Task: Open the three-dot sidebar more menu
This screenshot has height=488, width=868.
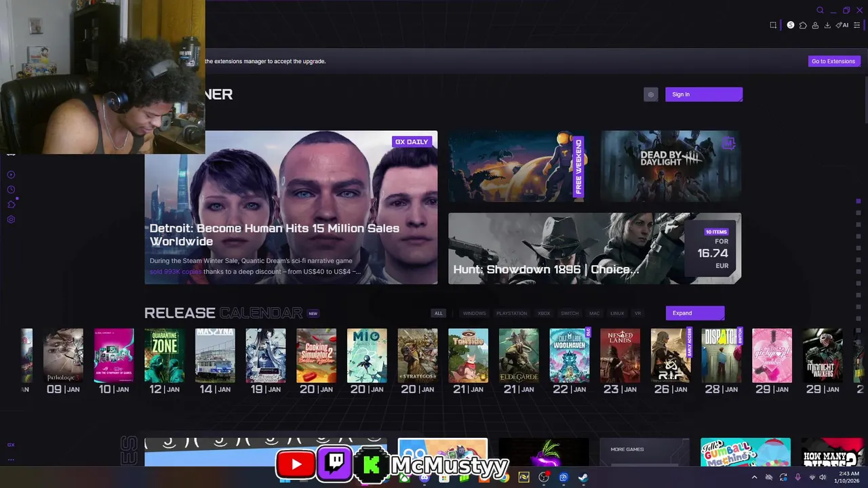Action: click(x=11, y=460)
